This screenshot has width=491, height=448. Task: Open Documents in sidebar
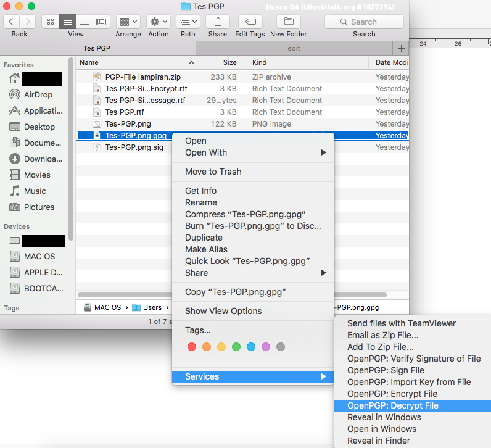pos(35,143)
